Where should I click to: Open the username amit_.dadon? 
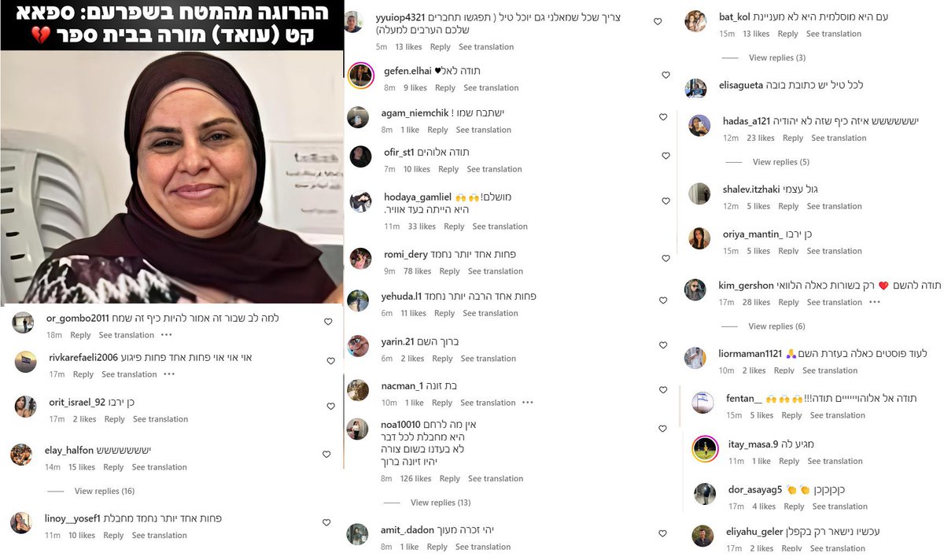(409, 530)
